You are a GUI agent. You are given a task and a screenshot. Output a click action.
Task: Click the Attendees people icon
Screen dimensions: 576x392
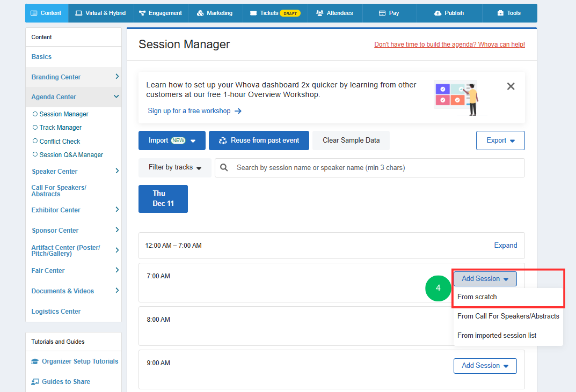tap(319, 13)
